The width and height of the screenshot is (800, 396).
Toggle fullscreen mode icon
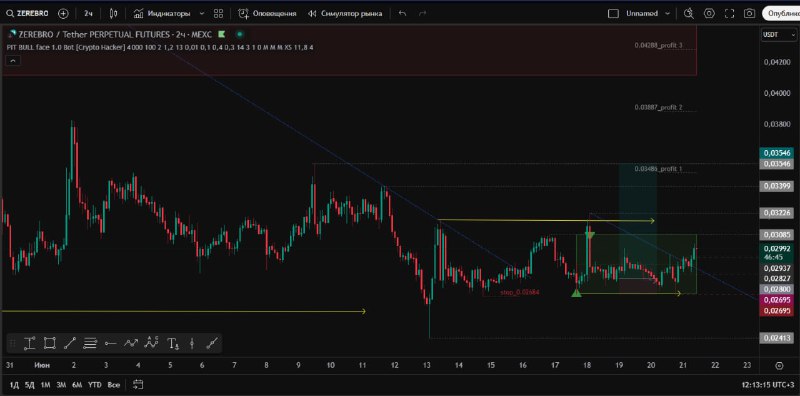pyautogui.click(x=730, y=13)
